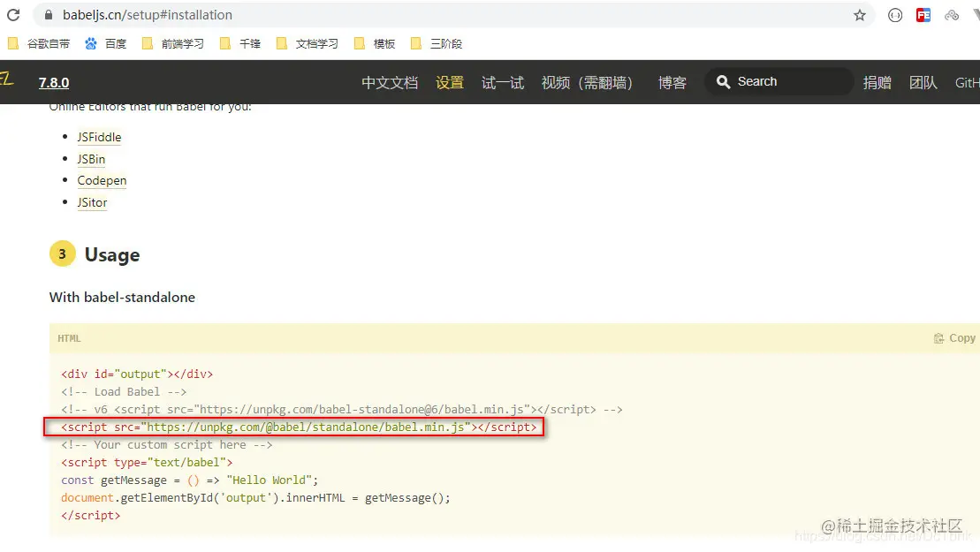Open the 谷歌自带 bookmark folder
Image resolution: width=980 pixels, height=552 pixels.
point(39,43)
